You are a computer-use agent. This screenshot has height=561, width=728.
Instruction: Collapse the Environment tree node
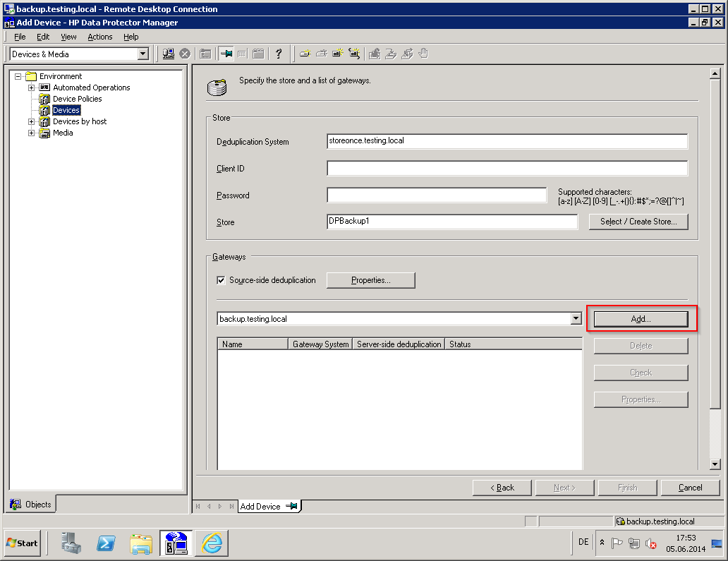click(18, 76)
